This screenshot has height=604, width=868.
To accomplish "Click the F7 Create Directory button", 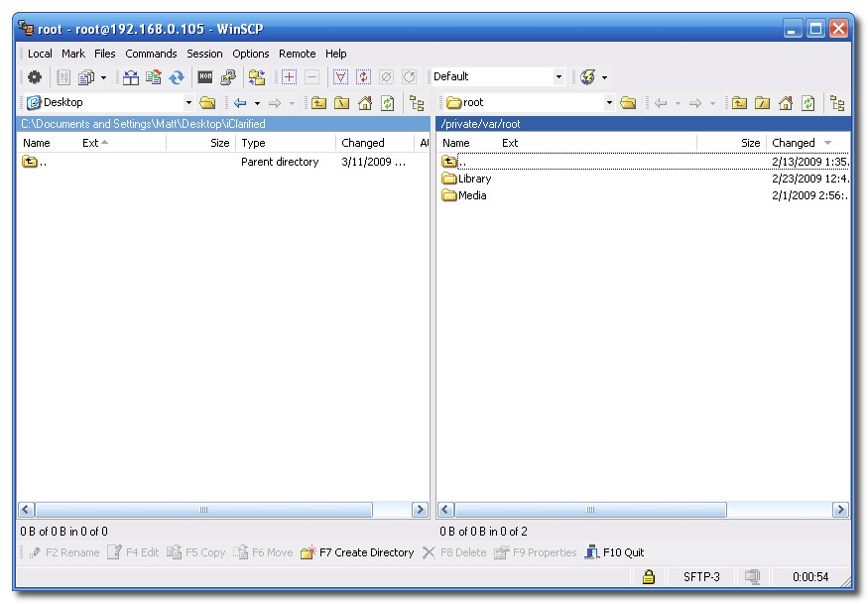I will point(357,552).
